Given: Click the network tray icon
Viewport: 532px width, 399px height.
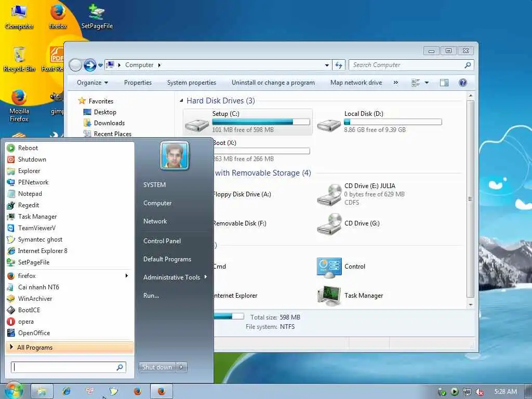Looking at the screenshot, I should click(x=467, y=392).
